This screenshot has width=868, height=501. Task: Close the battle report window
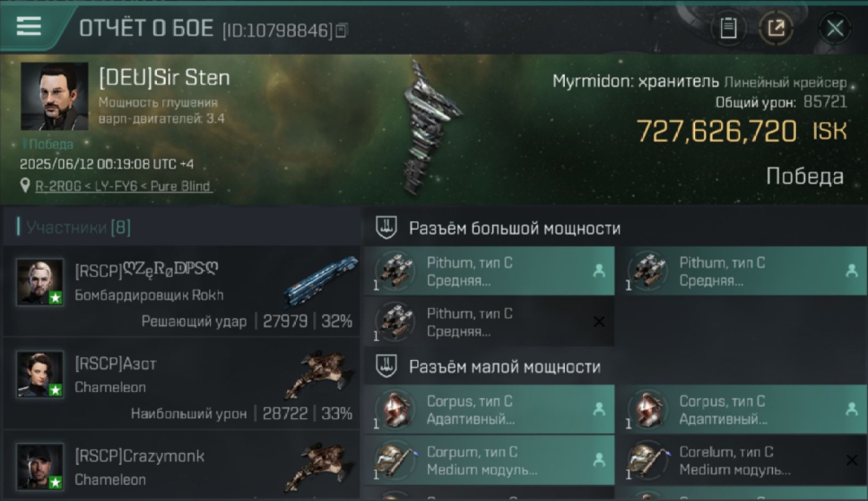[x=835, y=29]
